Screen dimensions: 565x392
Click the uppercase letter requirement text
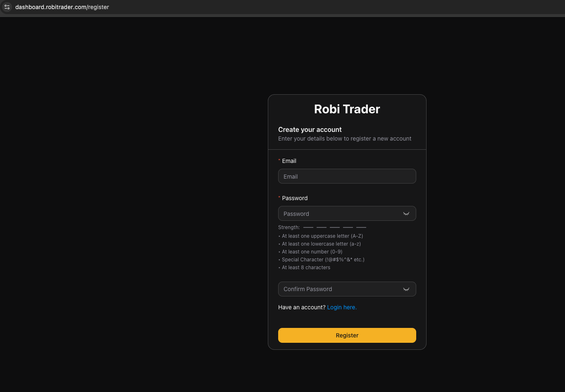[322, 236]
